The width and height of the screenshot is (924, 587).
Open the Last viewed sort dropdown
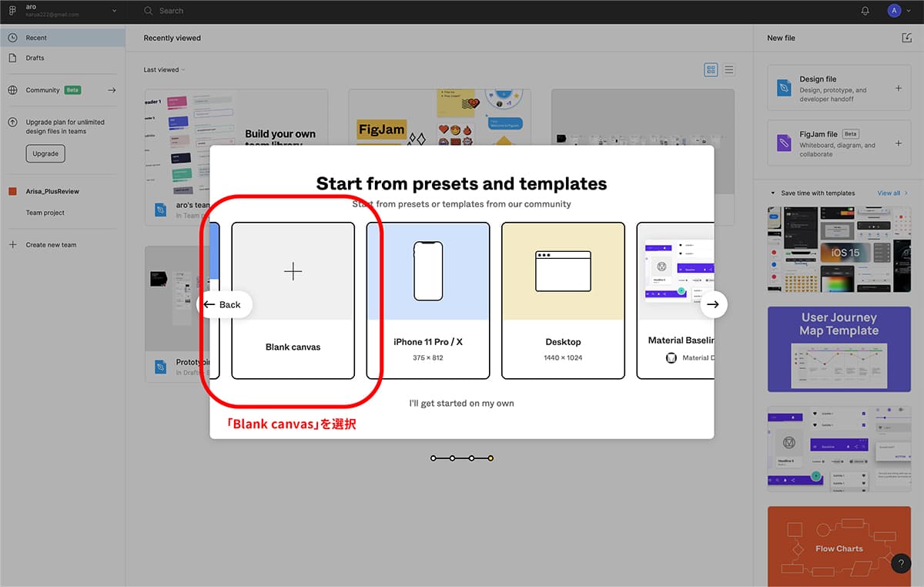[x=164, y=70]
